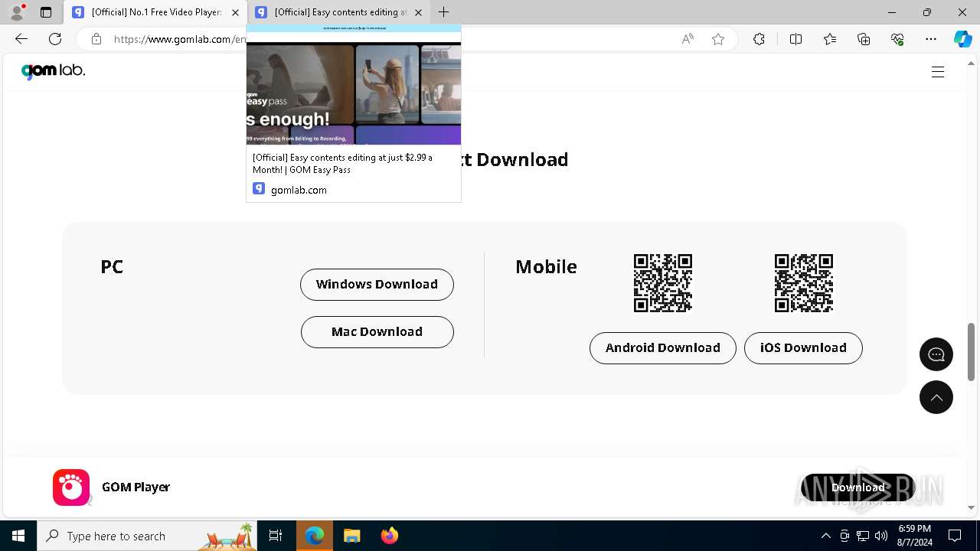Activate Read aloud icon
This screenshot has width=980, height=551.
(688, 39)
